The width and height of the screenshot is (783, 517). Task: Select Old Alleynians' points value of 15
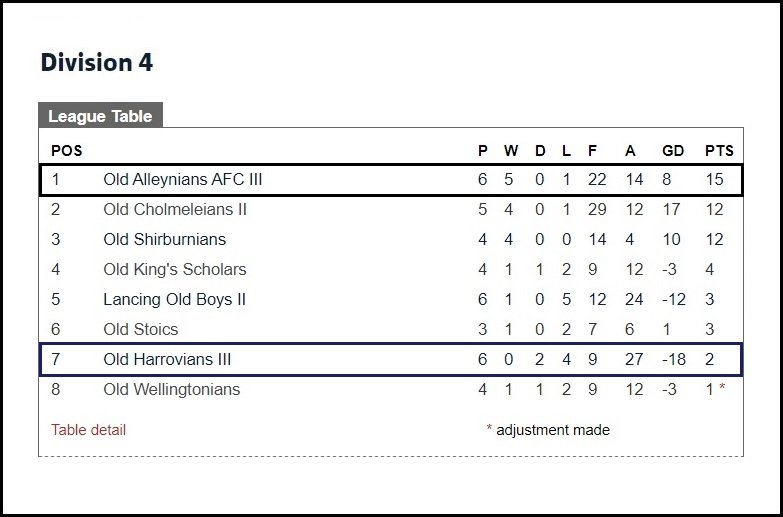pyautogui.click(x=715, y=179)
